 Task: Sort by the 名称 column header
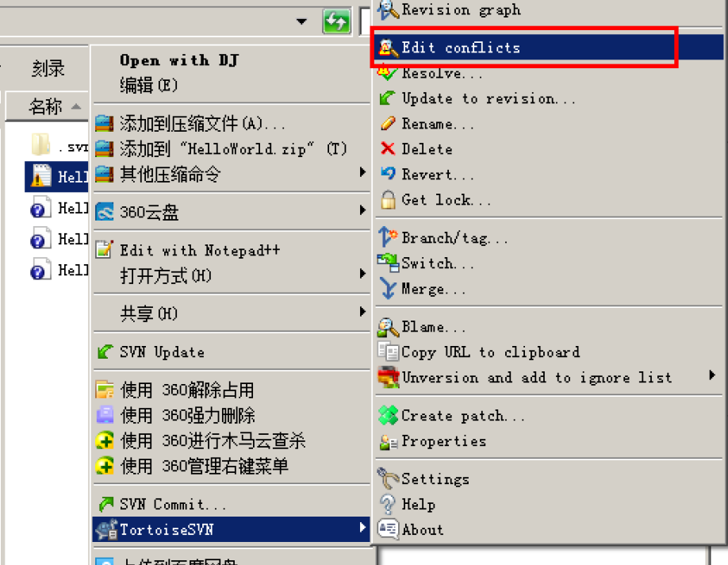47,106
